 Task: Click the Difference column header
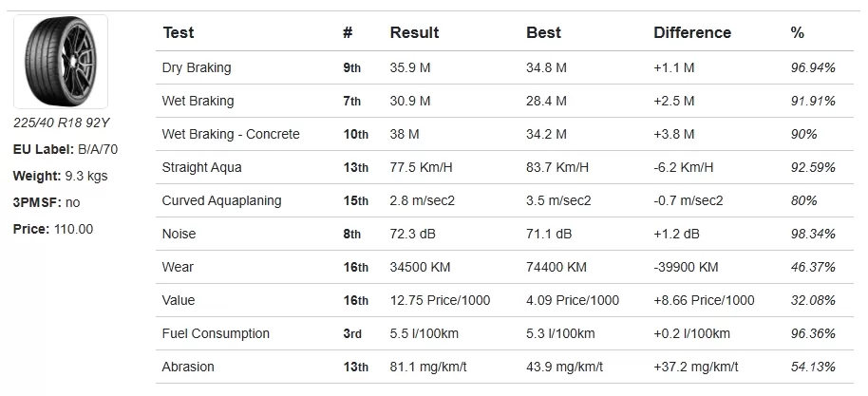(x=692, y=32)
